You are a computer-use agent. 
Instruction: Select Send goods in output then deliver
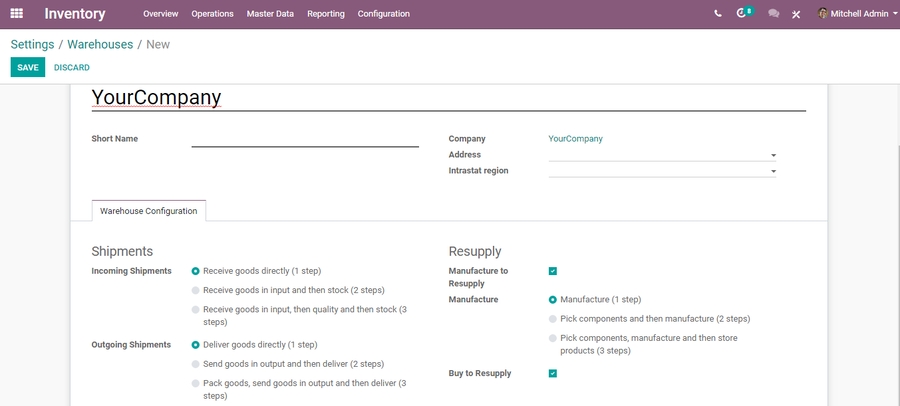tap(196, 364)
